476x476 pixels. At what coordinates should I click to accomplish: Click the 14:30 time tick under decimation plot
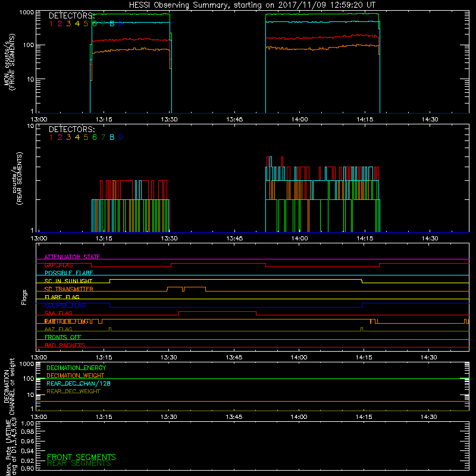429,417
